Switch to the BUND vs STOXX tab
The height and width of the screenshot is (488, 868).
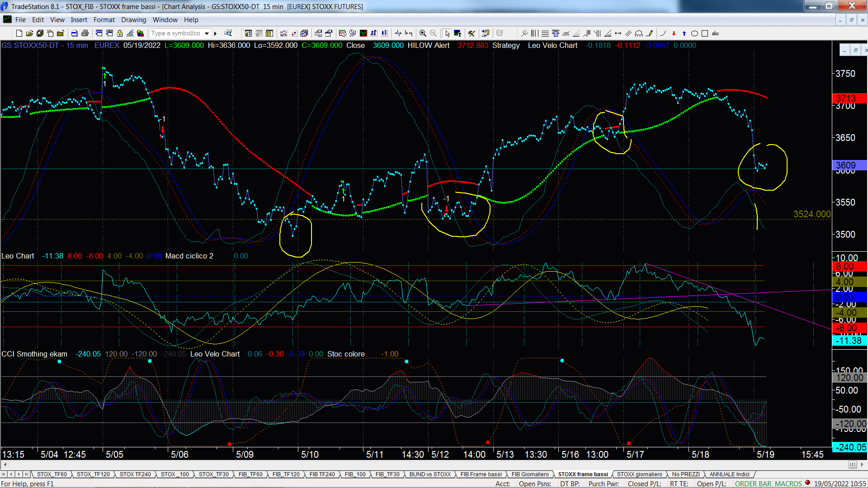click(430, 474)
